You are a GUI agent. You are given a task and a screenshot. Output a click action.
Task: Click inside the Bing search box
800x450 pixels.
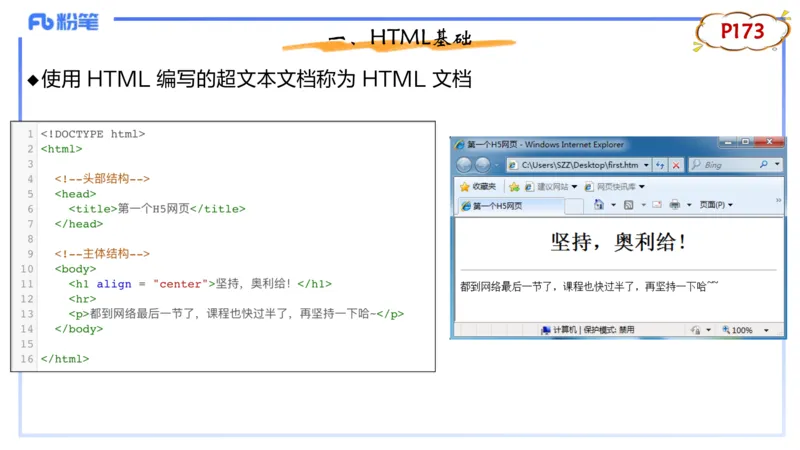(x=727, y=165)
